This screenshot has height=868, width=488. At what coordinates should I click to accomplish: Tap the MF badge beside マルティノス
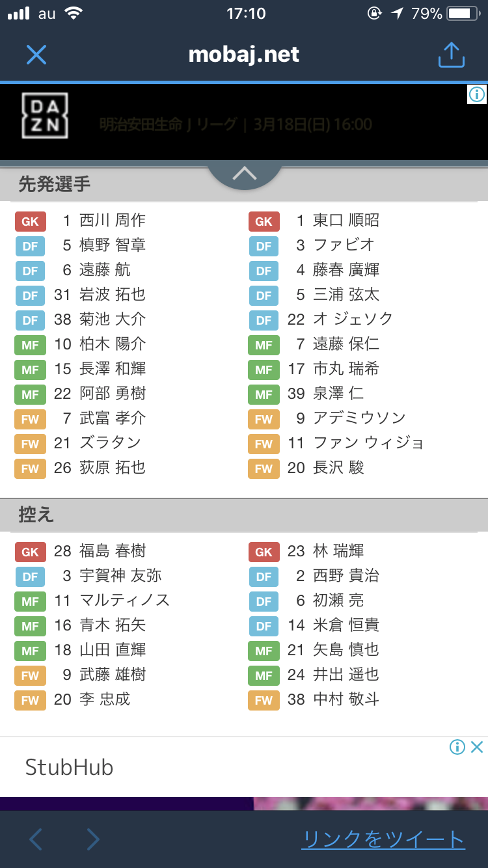point(31,601)
